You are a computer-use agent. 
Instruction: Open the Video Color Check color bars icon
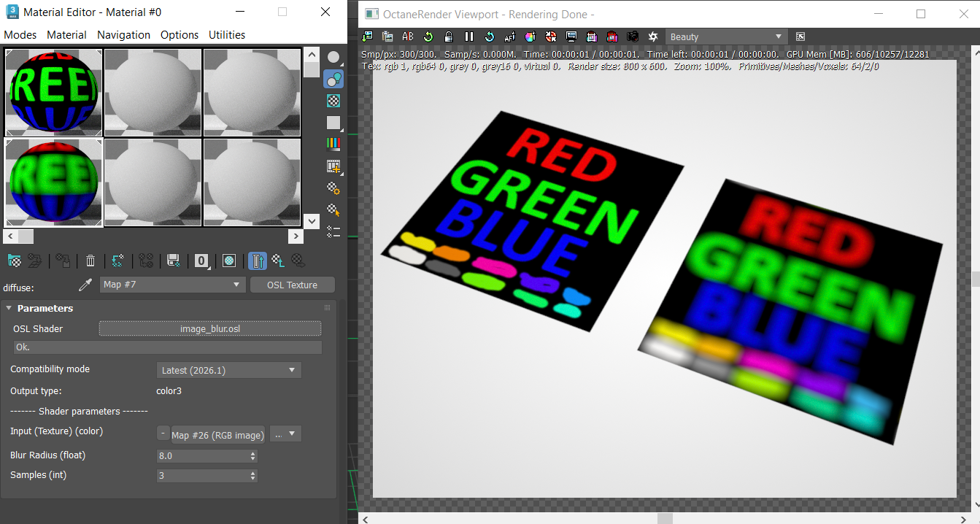coord(333,144)
